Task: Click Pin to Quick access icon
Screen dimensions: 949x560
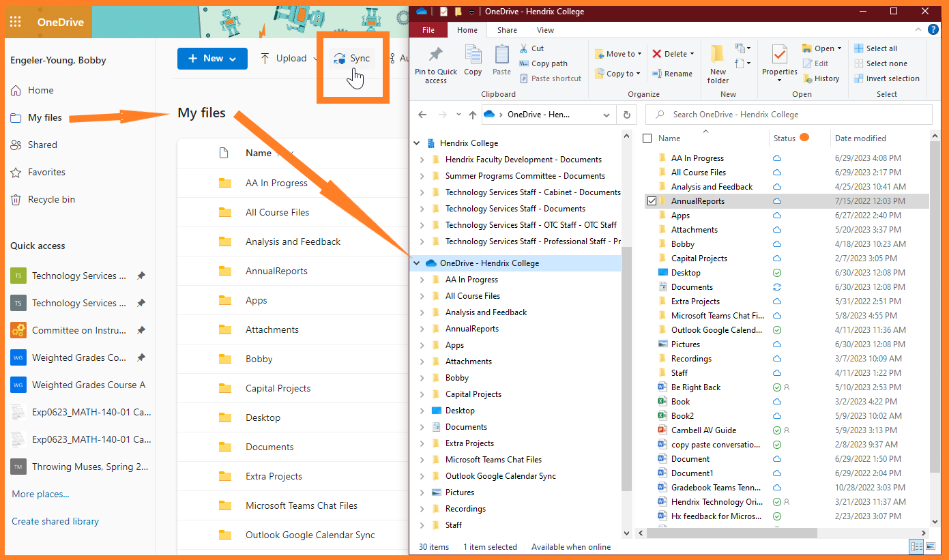Action: point(436,55)
